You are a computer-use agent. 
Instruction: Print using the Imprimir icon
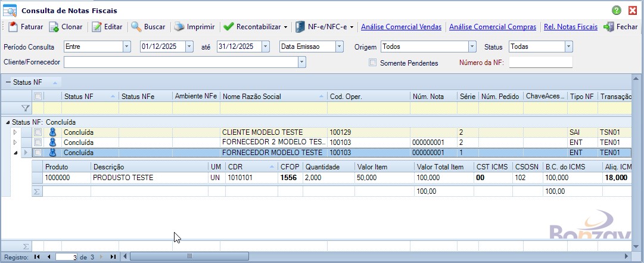point(179,27)
